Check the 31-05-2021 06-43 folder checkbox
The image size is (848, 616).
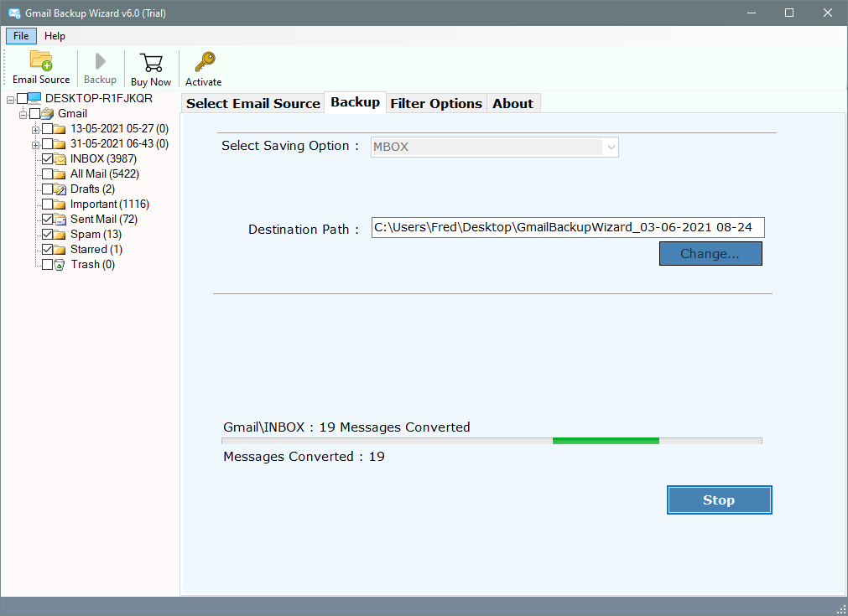(x=47, y=144)
